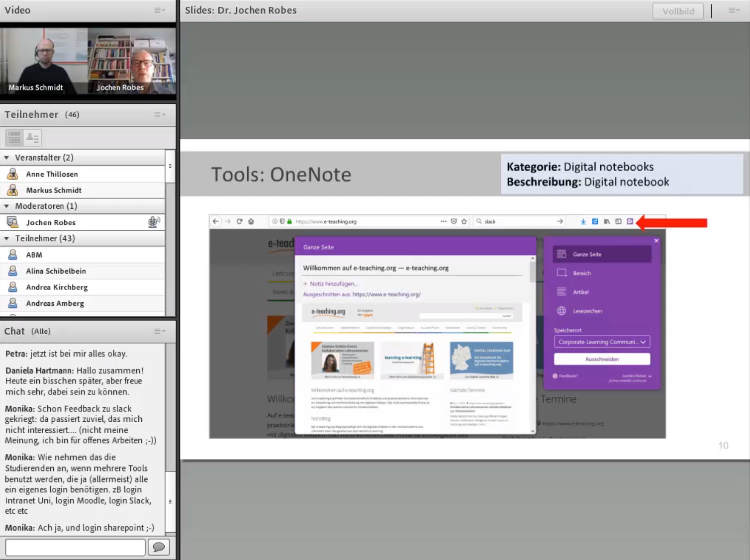
Task: Click Markus Schmidt video thumbnail
Action: tap(44, 61)
